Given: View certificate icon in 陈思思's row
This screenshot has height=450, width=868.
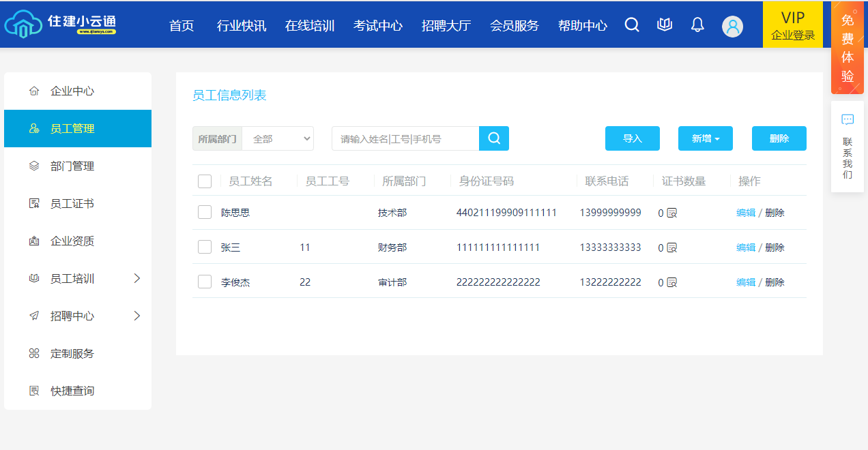Looking at the screenshot, I should tap(671, 213).
